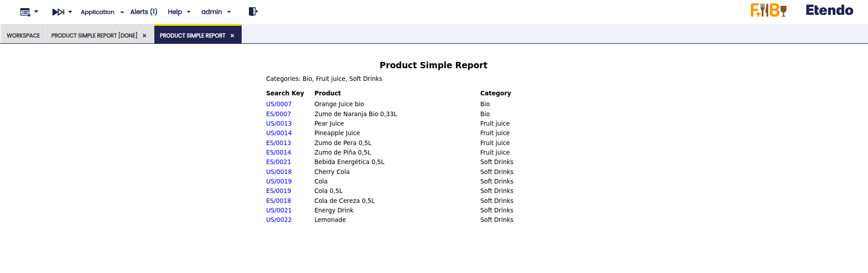Viewport: 868px width, 273px height.
Task: Click the log out door icon
Action: click(x=253, y=12)
